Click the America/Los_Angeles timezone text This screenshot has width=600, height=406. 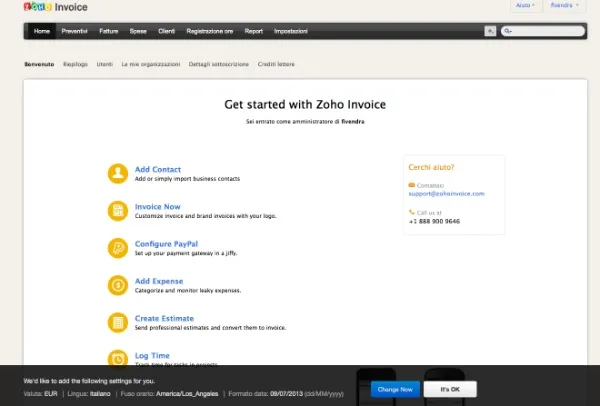click(x=187, y=394)
